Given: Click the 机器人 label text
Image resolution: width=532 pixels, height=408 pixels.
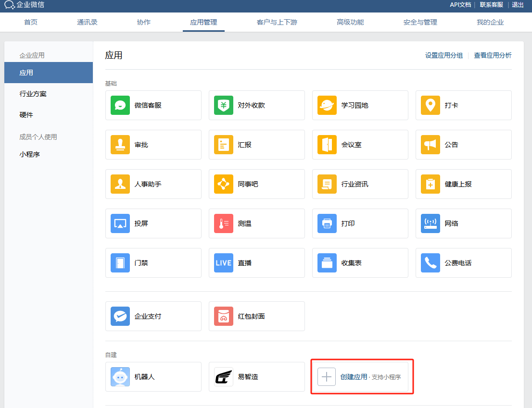Looking at the screenshot, I should pos(144,377).
